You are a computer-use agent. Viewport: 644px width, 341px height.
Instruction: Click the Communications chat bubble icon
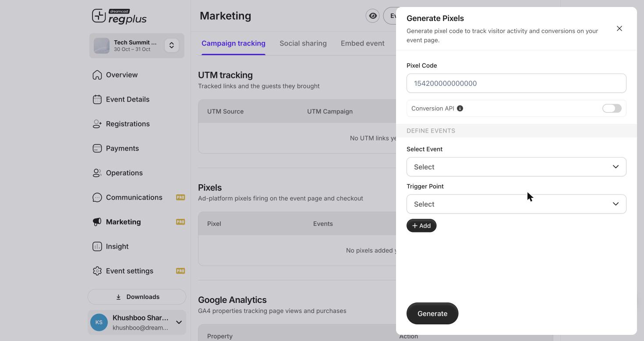pos(97,197)
